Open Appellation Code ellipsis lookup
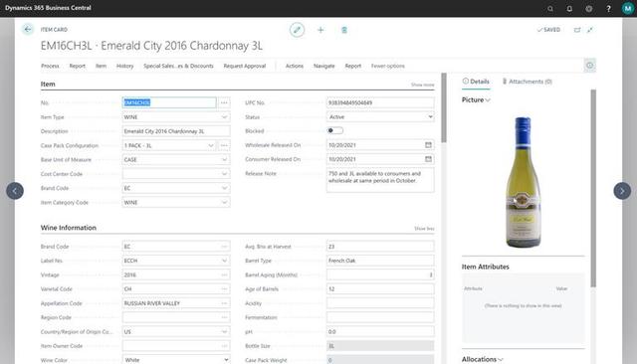Screen dimensions: 637x364 click(224, 303)
